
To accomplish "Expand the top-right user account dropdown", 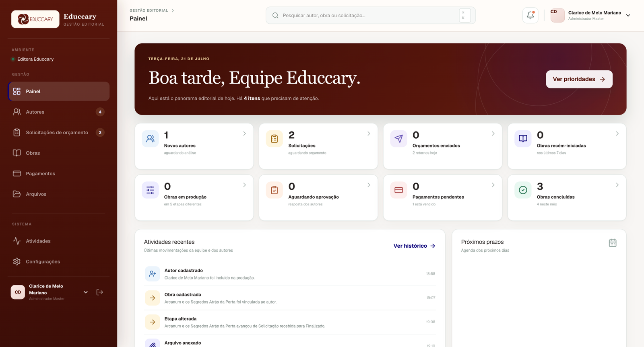I will point(628,15).
